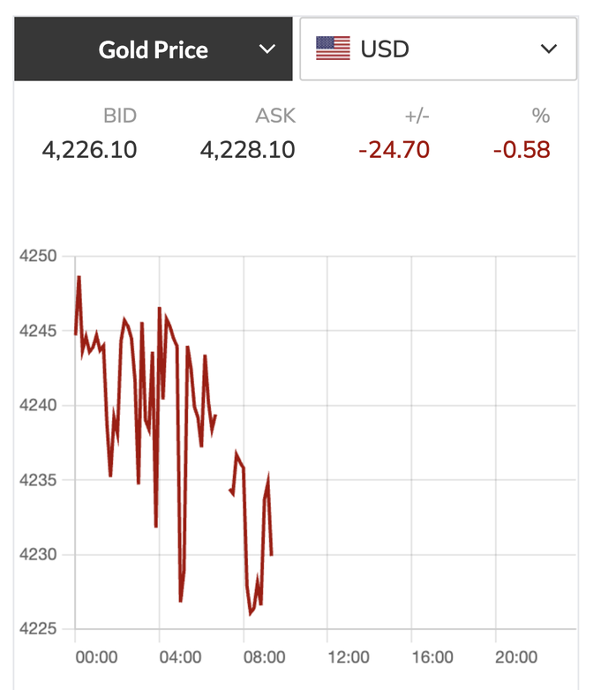This screenshot has width=616, height=690.
Task: Expand currency list using USD chevron arrow
Action: (549, 49)
